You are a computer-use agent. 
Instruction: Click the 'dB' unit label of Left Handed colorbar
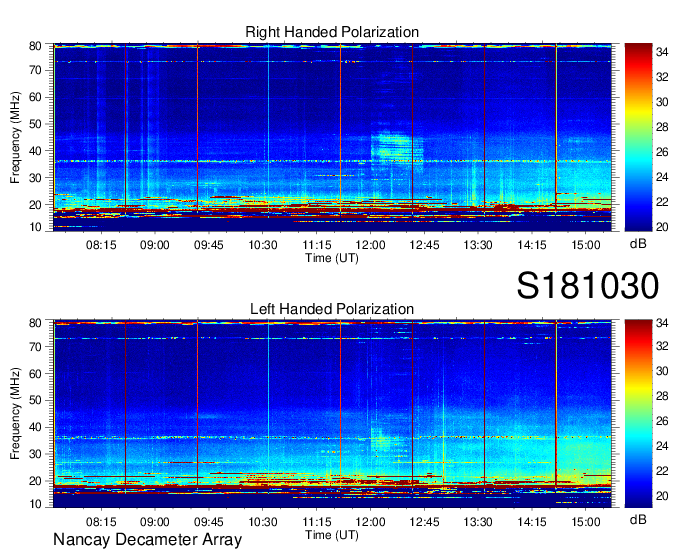(638, 520)
